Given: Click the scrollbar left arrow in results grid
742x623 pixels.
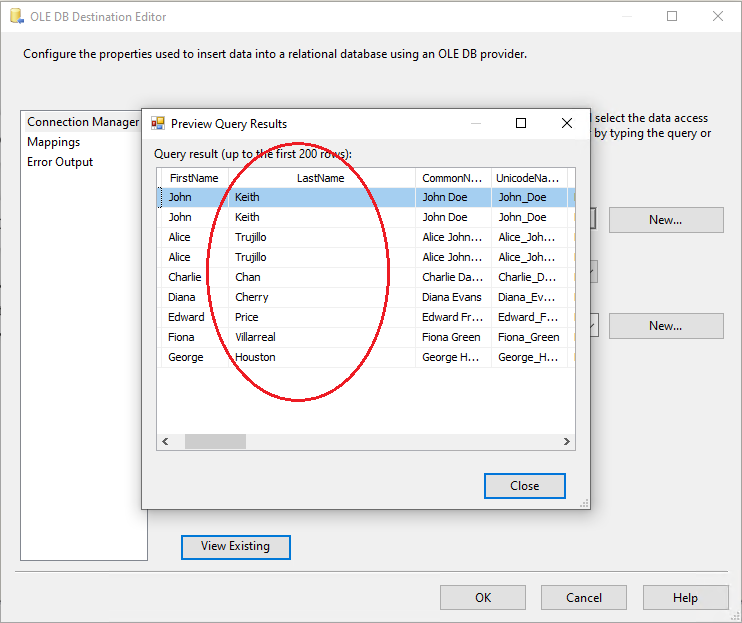Looking at the screenshot, I should pos(166,442).
